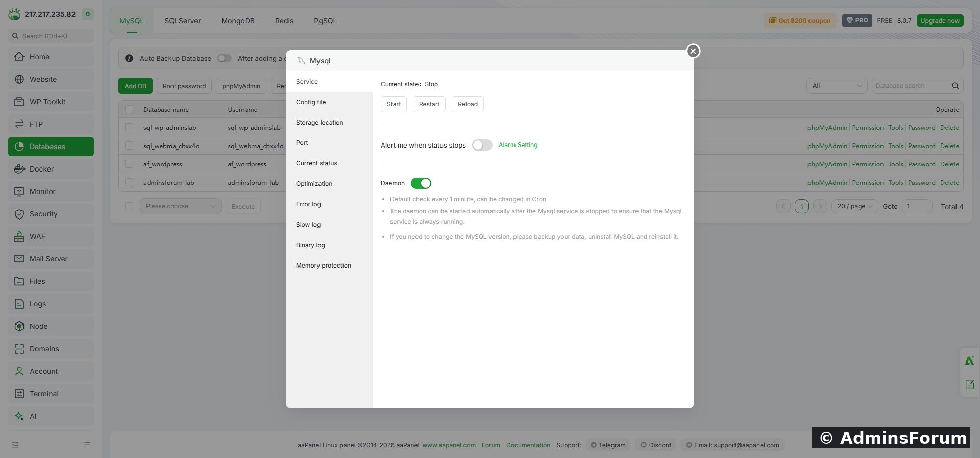Open the WP Toolkit briefcase icon
This screenshot has width=980, height=458.
point(19,102)
